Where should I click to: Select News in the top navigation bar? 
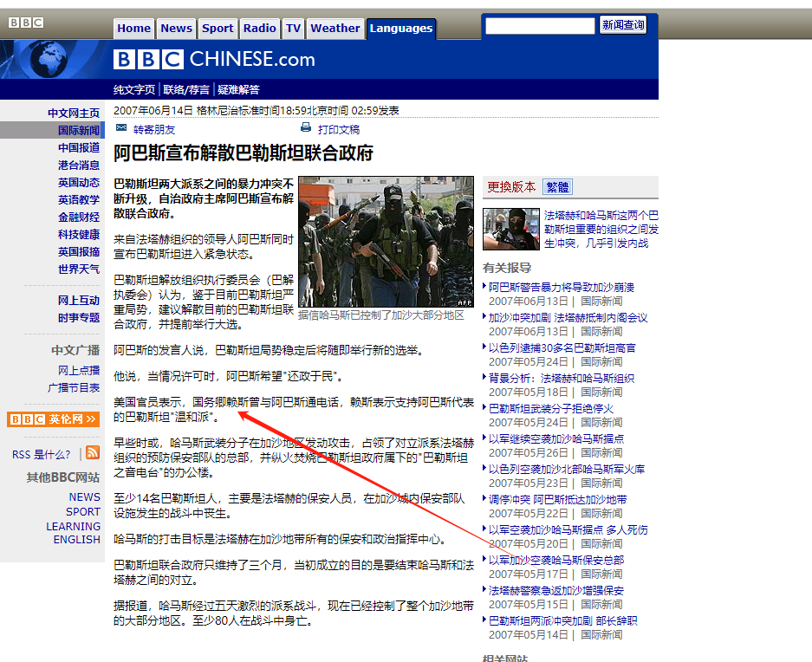point(176,28)
